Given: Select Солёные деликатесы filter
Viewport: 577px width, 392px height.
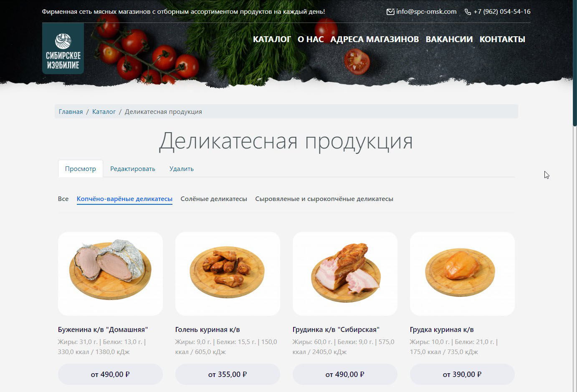Looking at the screenshot, I should pyautogui.click(x=214, y=199).
